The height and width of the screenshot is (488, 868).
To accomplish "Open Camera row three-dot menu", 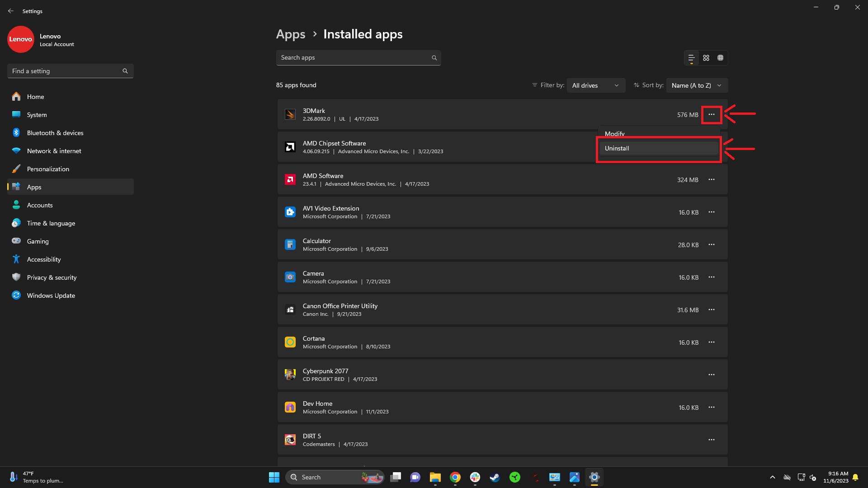I will tap(711, 277).
